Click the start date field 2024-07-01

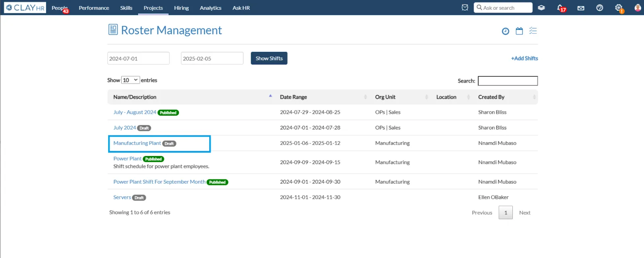click(x=138, y=58)
